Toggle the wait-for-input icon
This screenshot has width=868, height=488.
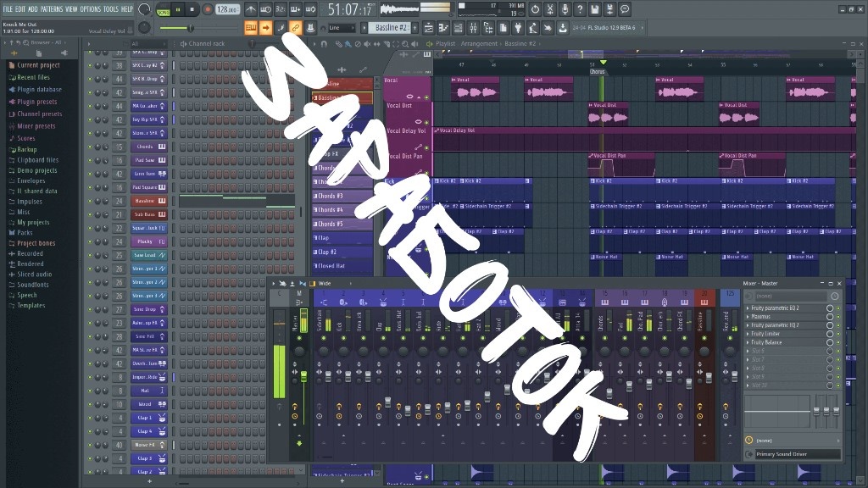coord(265,9)
